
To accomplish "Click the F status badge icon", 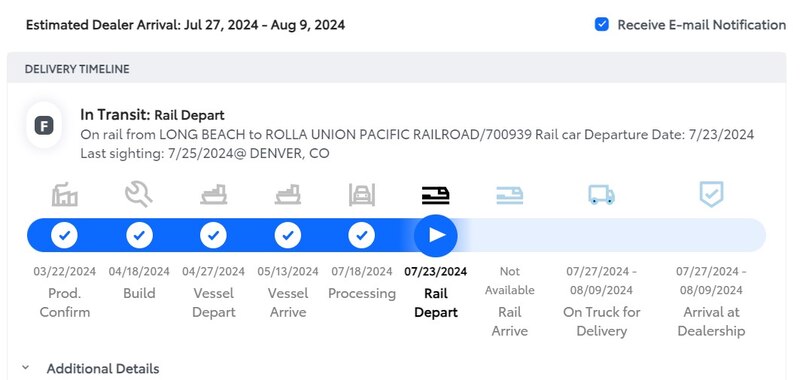I will tap(44, 125).
